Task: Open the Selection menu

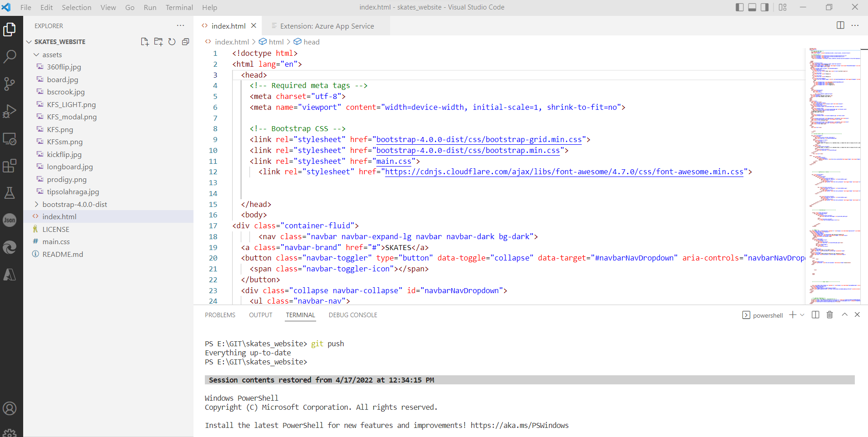Action: pos(76,7)
